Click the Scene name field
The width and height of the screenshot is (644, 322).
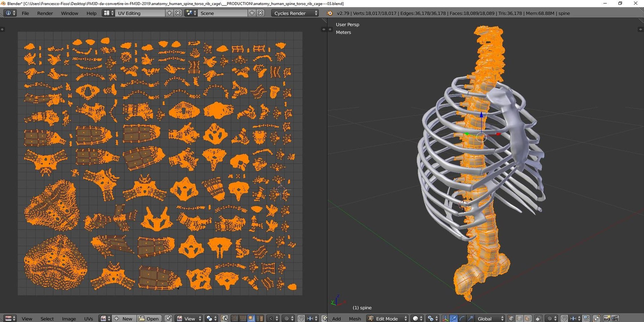click(223, 13)
